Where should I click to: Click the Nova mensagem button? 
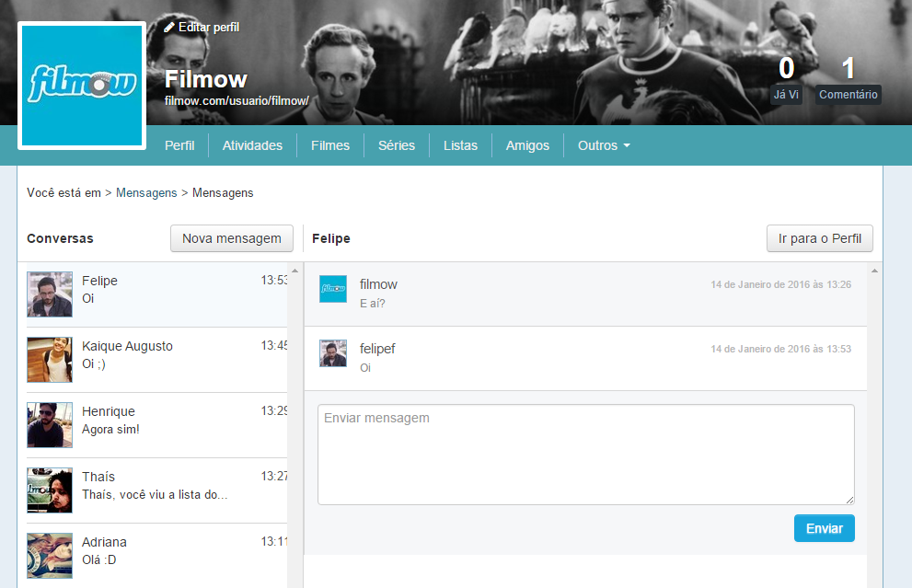tap(232, 238)
